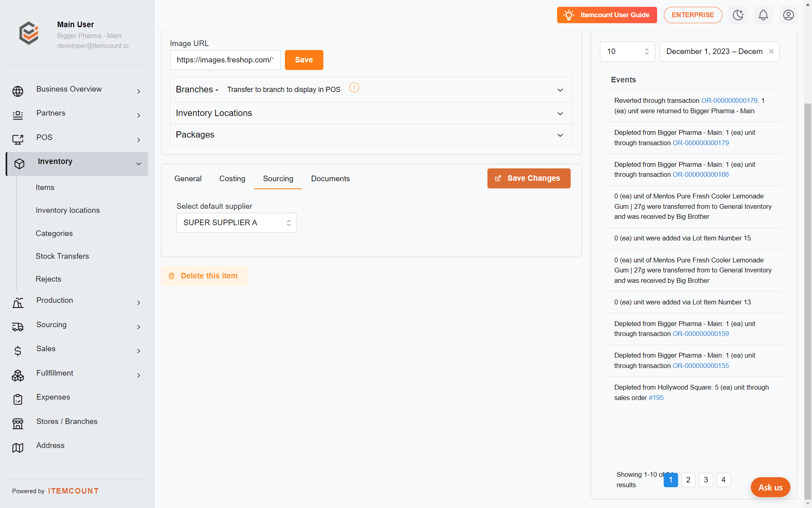Open the Documents tab

point(330,179)
